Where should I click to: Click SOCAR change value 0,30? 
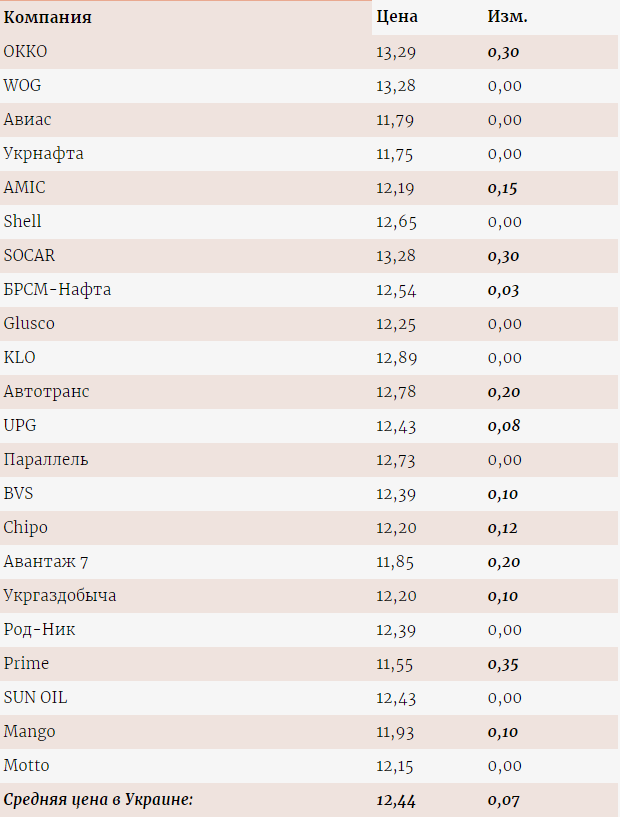(x=503, y=256)
